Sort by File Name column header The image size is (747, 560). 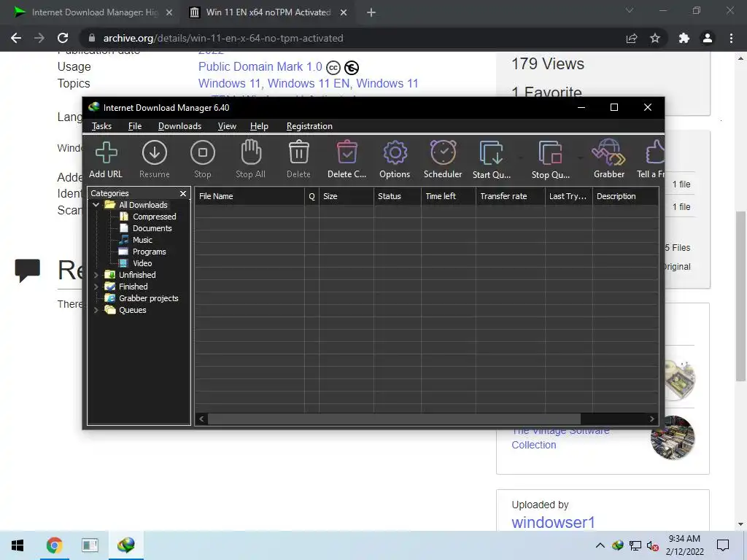249,196
